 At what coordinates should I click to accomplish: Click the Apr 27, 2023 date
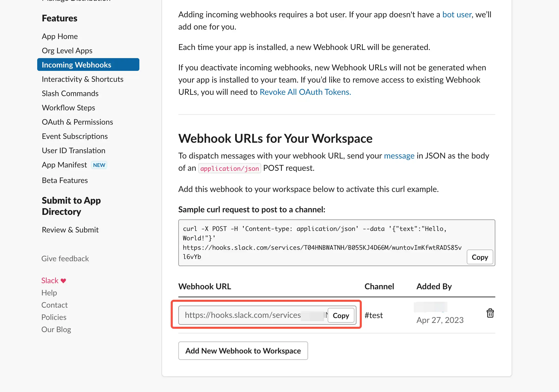coord(440,320)
